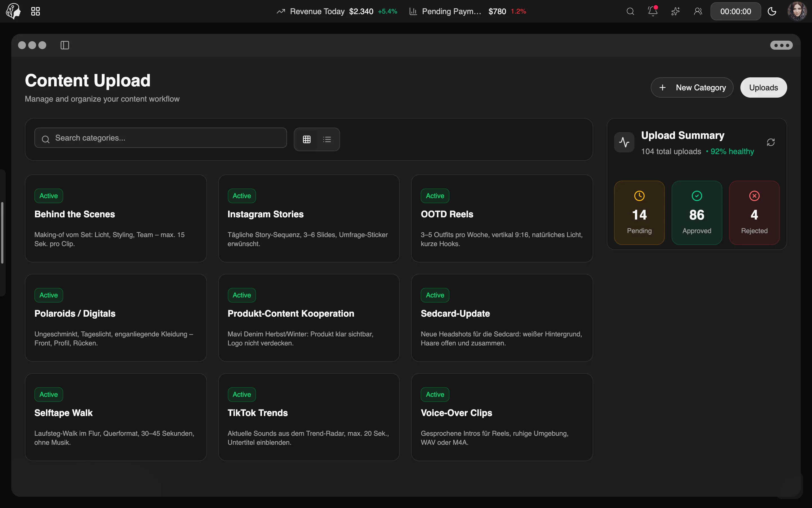
Task: Click the Rejected x-circle icon
Action: [754, 196]
